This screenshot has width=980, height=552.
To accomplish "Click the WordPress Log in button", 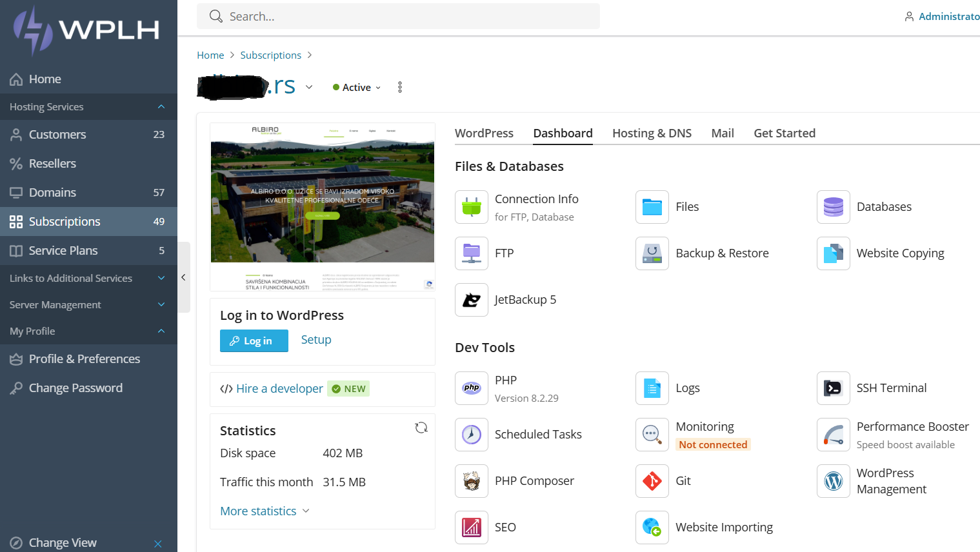I will tap(254, 340).
